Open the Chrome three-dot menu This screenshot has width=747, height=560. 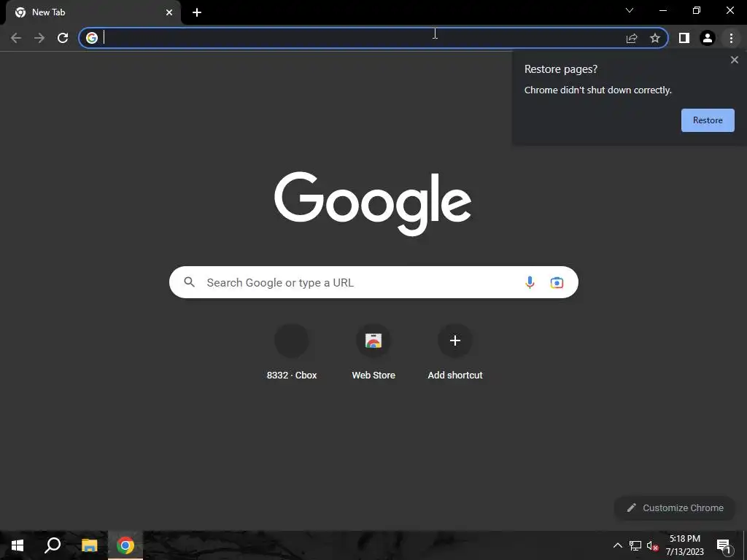pyautogui.click(x=731, y=38)
